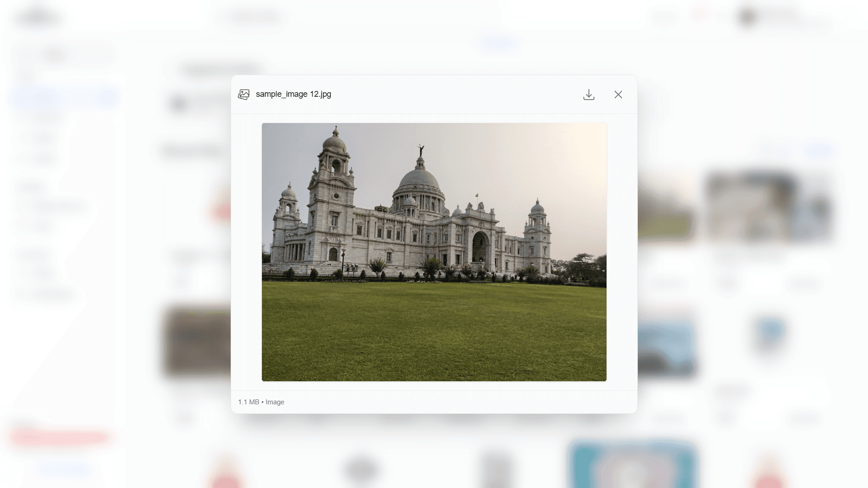Open the blurred thumbnail right of the dialog

point(769,207)
